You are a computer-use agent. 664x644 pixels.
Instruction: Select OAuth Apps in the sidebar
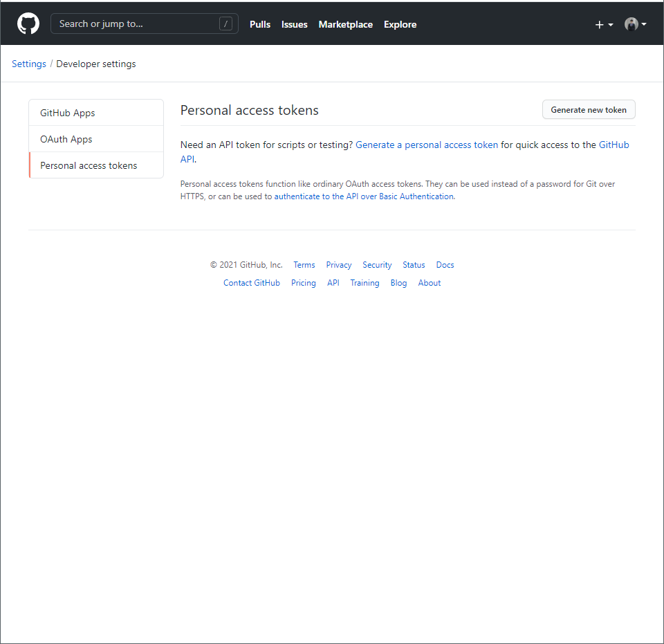[x=96, y=139]
